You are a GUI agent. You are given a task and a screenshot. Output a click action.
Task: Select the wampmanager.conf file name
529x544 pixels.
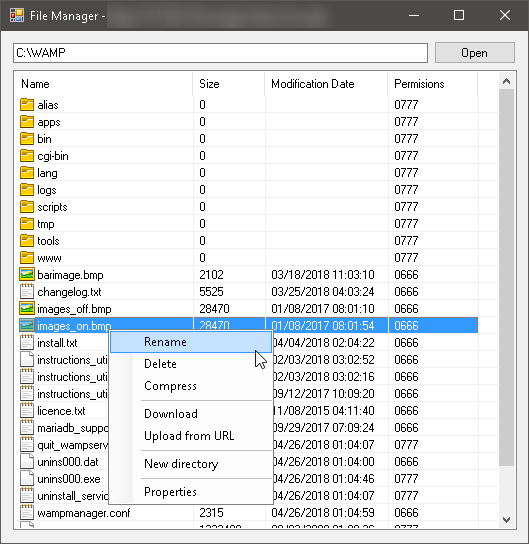click(84, 513)
